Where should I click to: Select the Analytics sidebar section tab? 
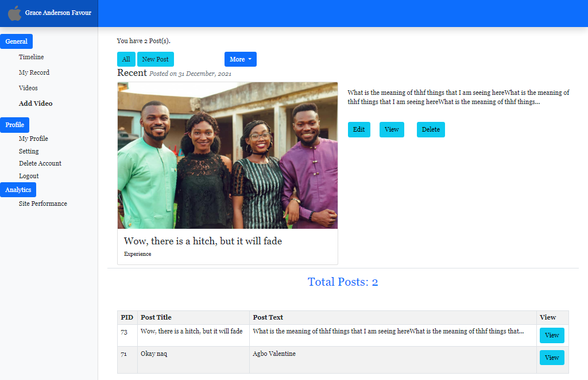pyautogui.click(x=18, y=190)
